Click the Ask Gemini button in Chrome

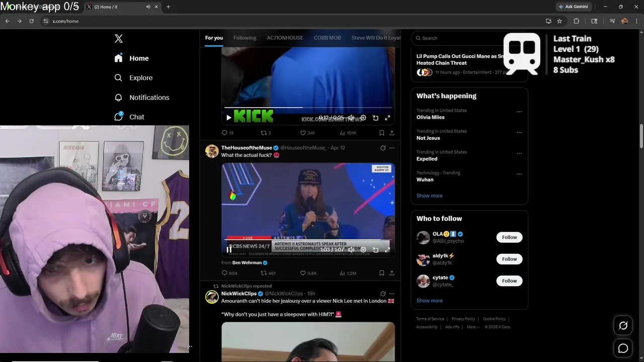(x=573, y=7)
